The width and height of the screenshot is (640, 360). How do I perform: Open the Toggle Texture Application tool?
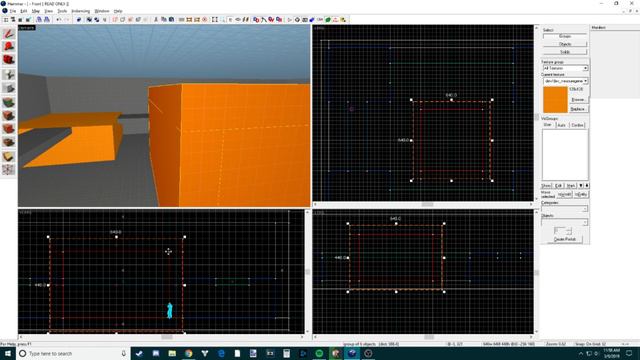coord(9,102)
